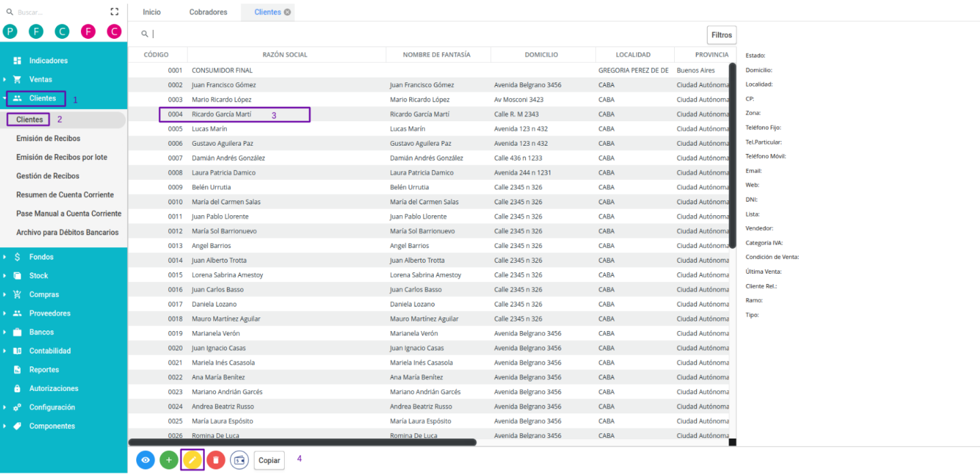
Task: Select the CONSUMIDOR FINAL row
Action: (428, 70)
